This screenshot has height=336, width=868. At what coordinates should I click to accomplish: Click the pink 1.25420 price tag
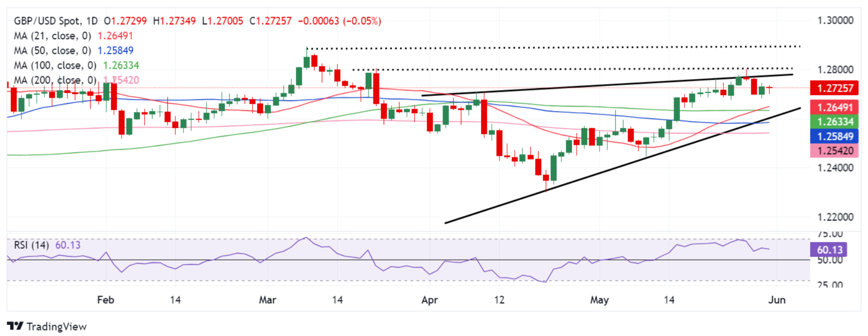coord(834,151)
